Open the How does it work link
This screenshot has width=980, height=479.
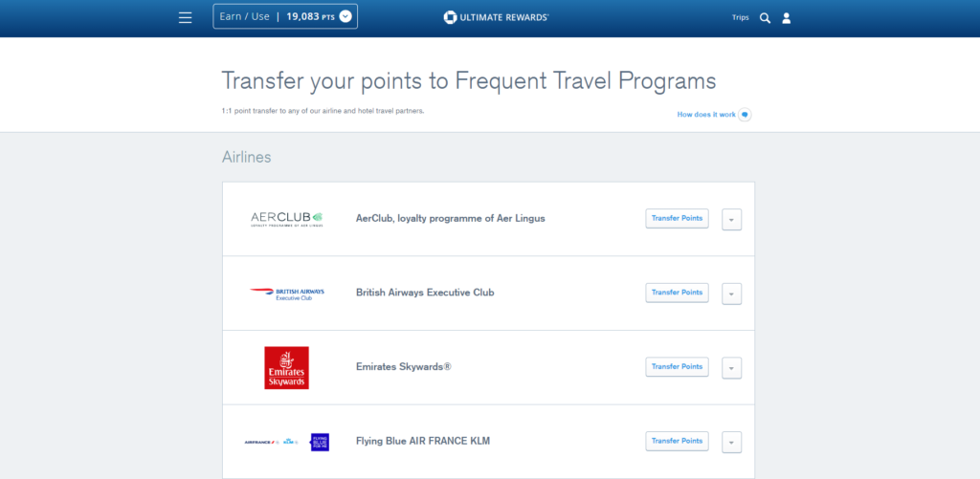coord(706,115)
